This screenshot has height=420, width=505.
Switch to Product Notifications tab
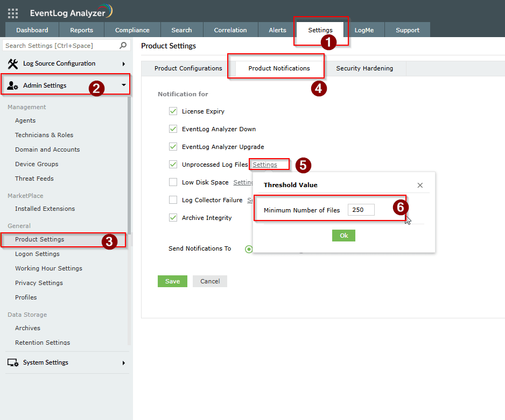pos(279,68)
